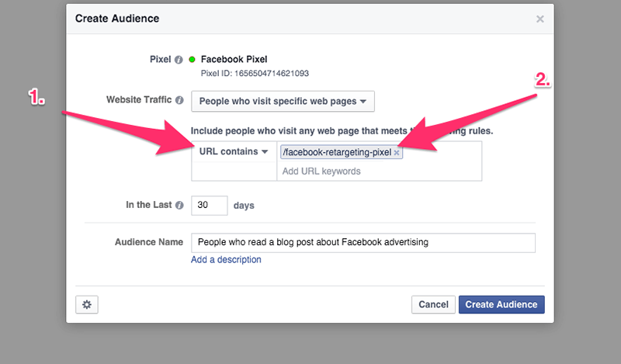Click the green pixel status dot
The width and height of the screenshot is (621, 364).
[192, 59]
